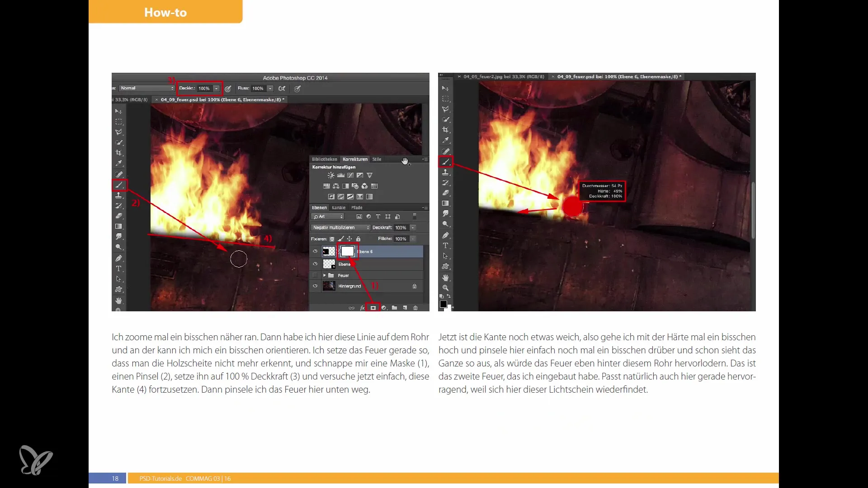Select the Gradient tool in the left screenshot

pos(118,226)
